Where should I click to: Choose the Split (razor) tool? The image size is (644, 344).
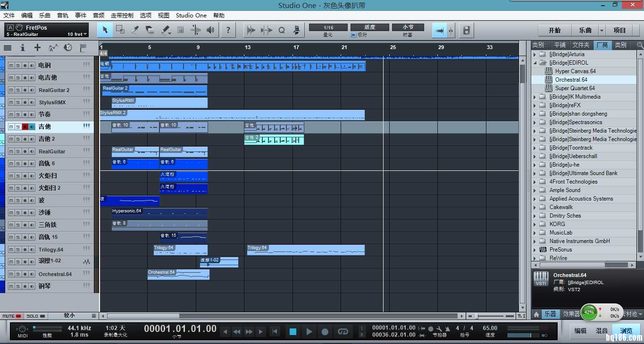[x=135, y=30]
